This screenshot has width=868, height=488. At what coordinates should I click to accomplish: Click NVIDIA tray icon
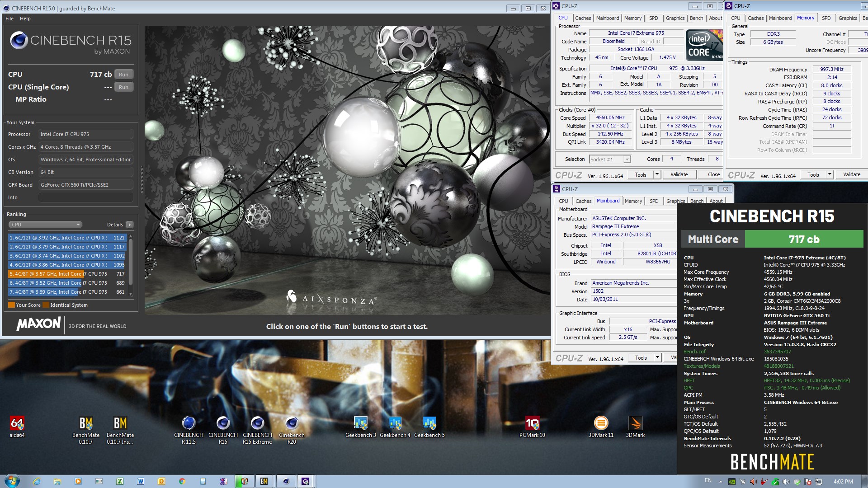[731, 482]
